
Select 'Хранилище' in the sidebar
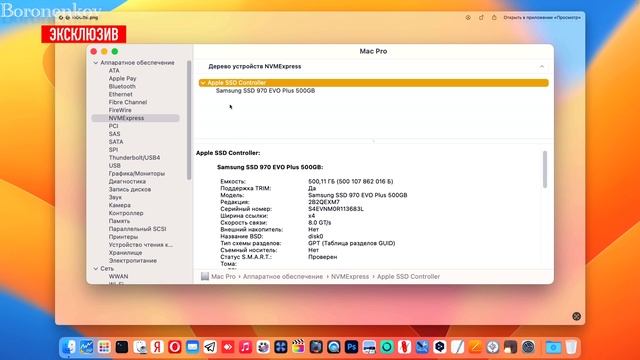tap(125, 253)
